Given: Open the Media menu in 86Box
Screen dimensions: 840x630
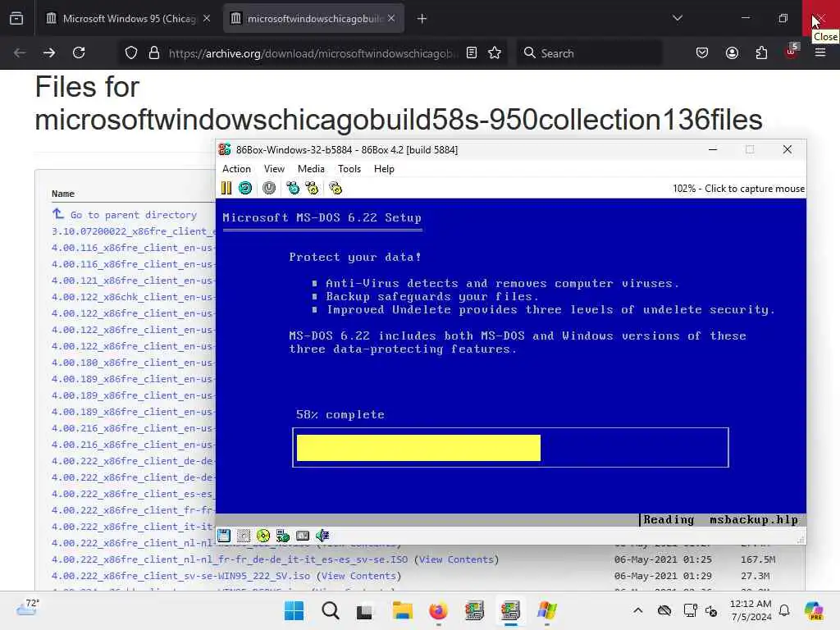Looking at the screenshot, I should 311,169.
